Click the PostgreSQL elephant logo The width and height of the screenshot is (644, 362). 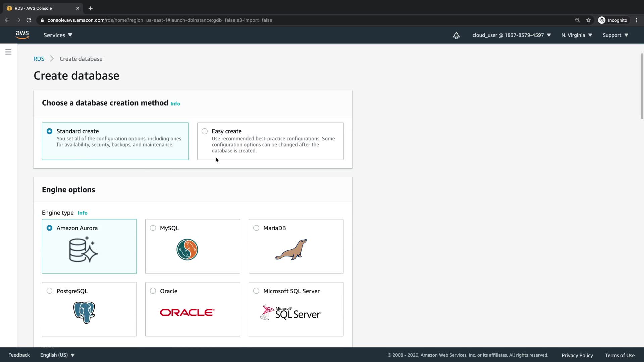84,312
